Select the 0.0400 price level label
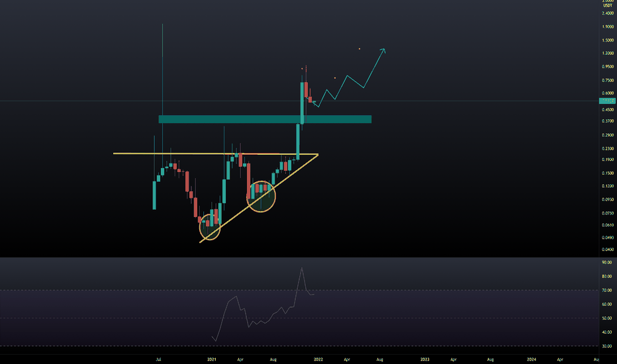This screenshot has width=617, height=364. [608, 250]
